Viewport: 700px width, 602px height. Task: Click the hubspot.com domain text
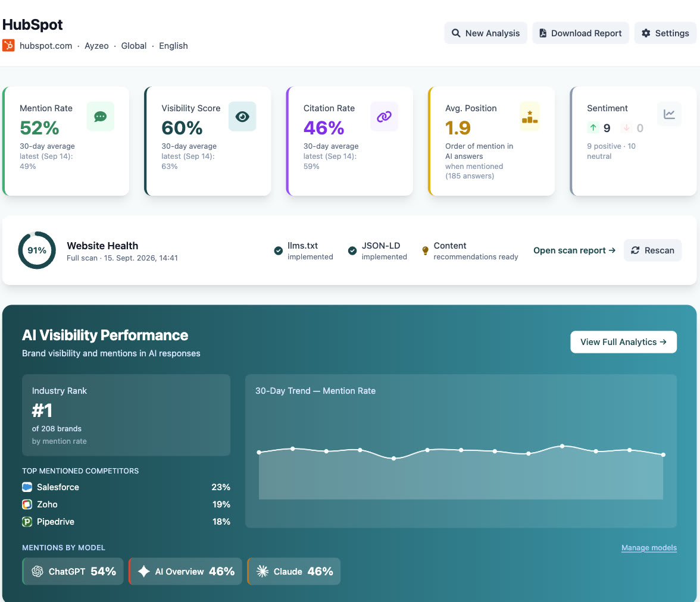point(46,46)
